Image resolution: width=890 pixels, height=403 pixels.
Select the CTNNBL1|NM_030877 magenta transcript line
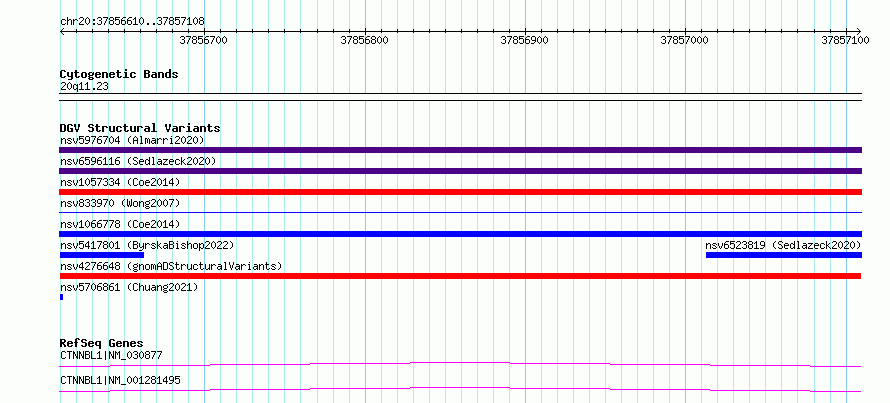(460, 364)
